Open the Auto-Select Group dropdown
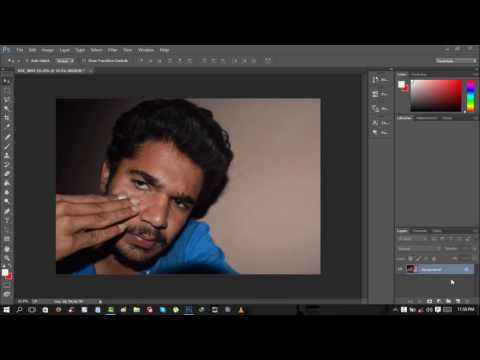The height and width of the screenshot is (360, 480). tap(65, 61)
